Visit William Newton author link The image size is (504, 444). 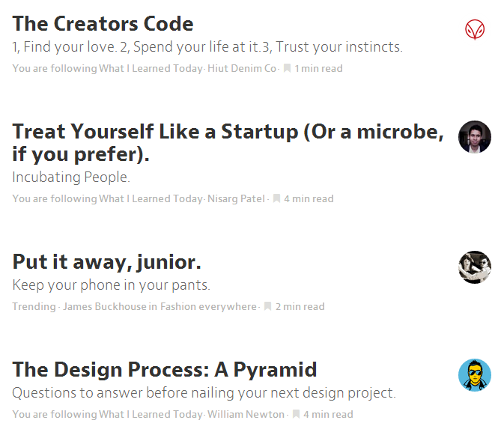click(x=246, y=414)
